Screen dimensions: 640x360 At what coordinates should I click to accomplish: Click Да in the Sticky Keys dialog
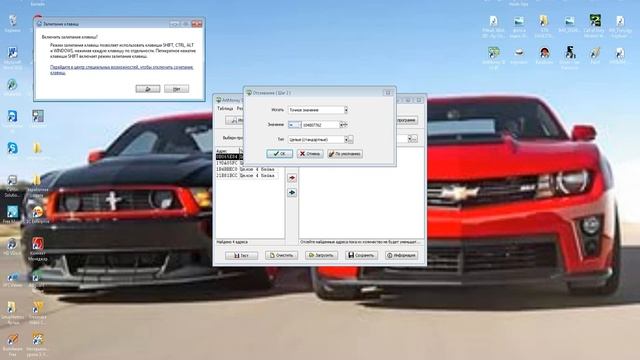(x=148, y=89)
